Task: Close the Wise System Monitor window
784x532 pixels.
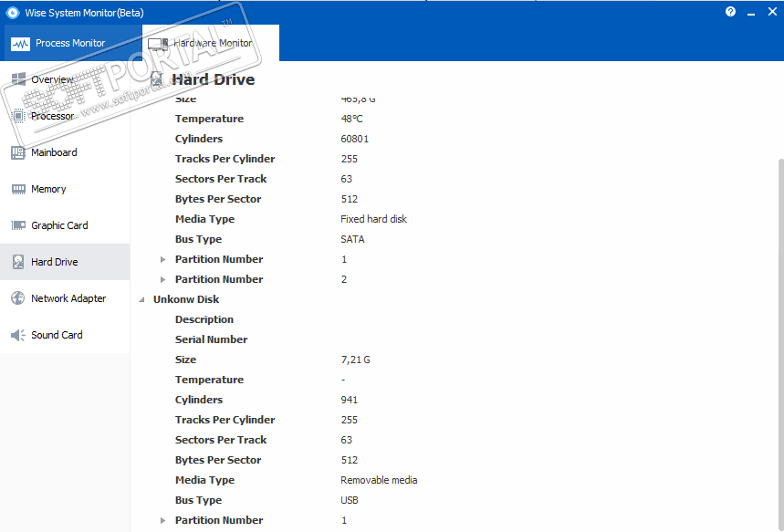Action: point(772,12)
